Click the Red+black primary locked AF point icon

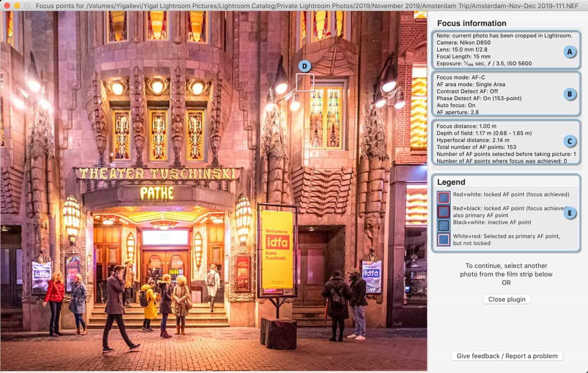(443, 212)
